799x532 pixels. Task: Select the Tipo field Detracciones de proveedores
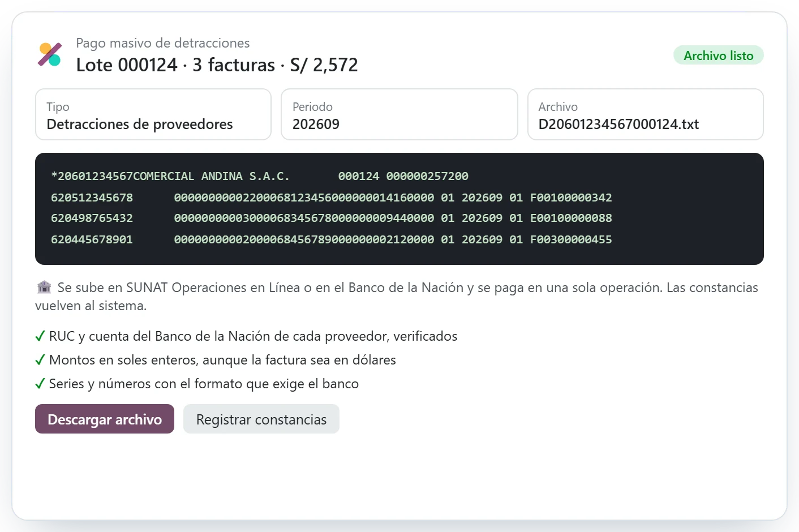[x=153, y=114]
